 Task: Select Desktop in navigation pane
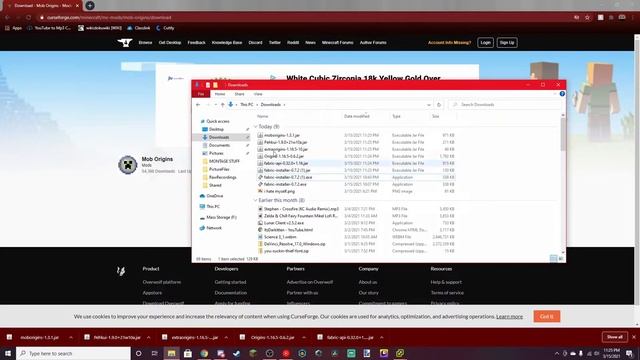(x=216, y=129)
